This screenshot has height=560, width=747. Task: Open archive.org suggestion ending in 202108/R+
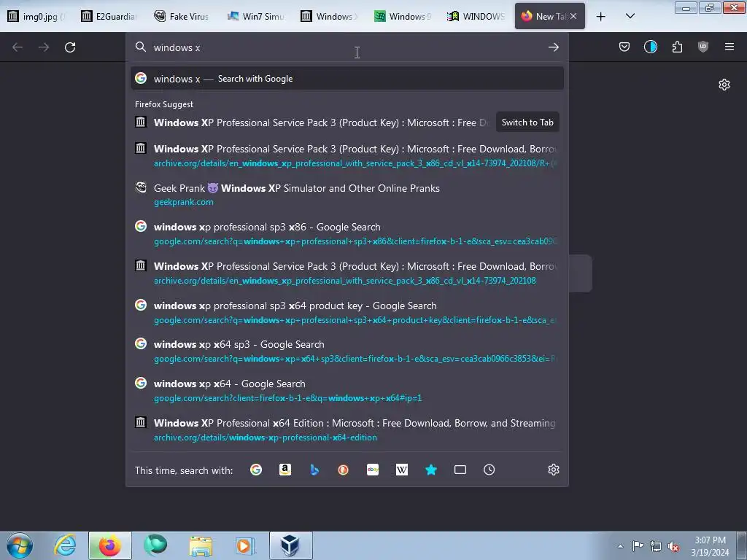(x=347, y=155)
